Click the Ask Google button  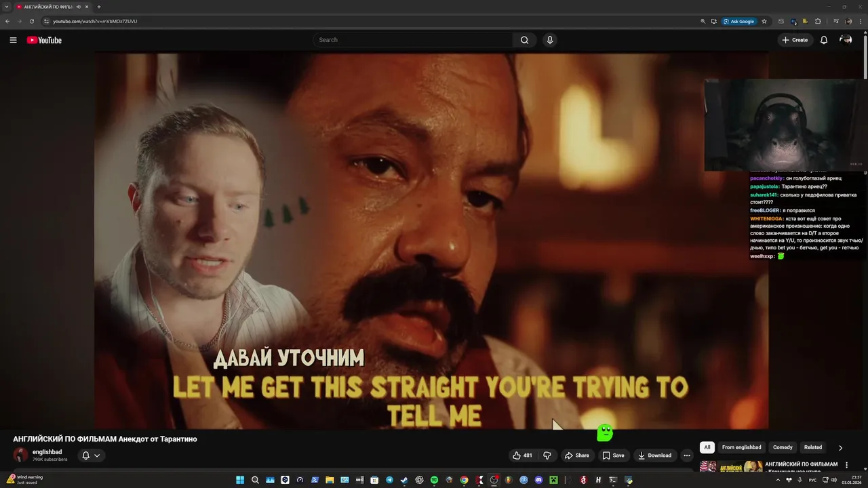[x=739, y=21]
